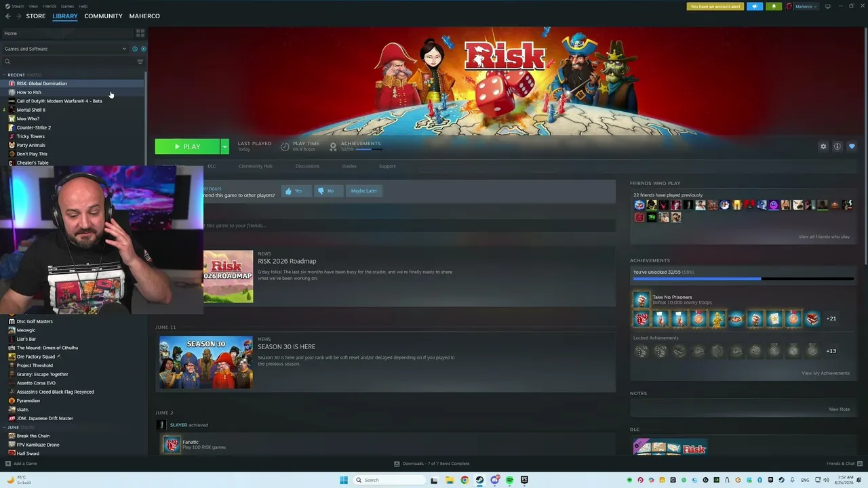Open notifications bell
This screenshot has height=488, width=868.
pyautogui.click(x=774, y=7)
